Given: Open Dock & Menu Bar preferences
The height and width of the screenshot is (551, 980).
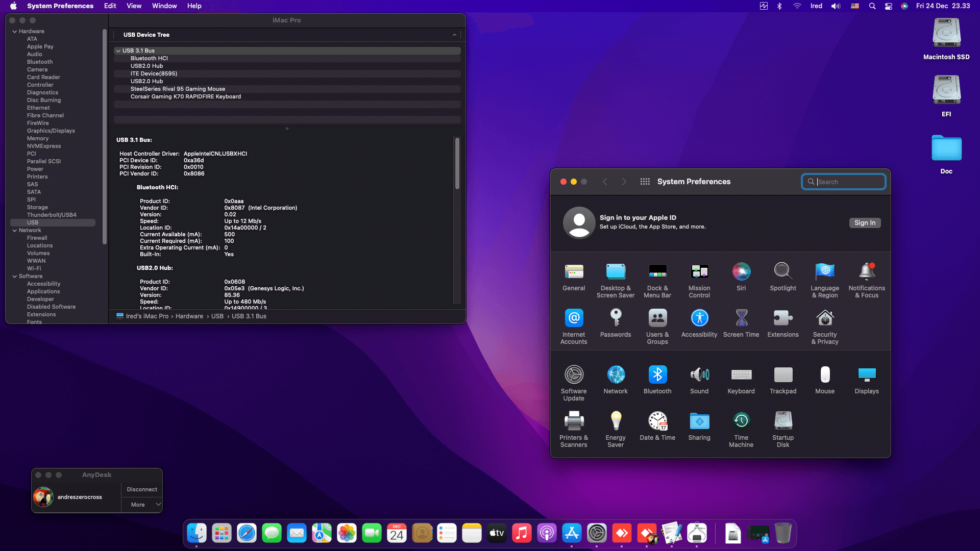Looking at the screenshot, I should tap(657, 281).
